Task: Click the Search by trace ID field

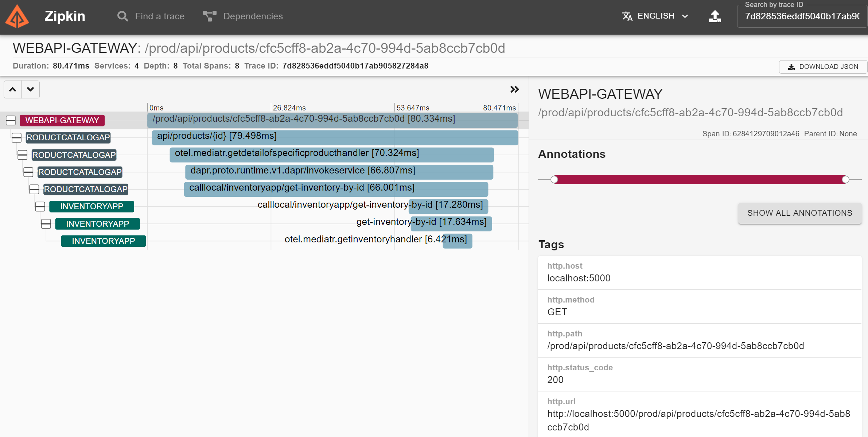Action: [802, 16]
